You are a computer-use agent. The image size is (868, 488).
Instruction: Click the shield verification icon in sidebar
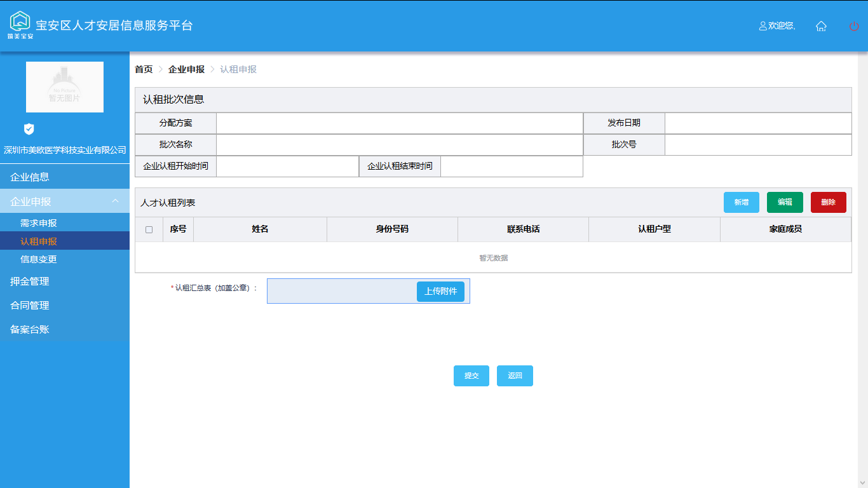(x=29, y=129)
